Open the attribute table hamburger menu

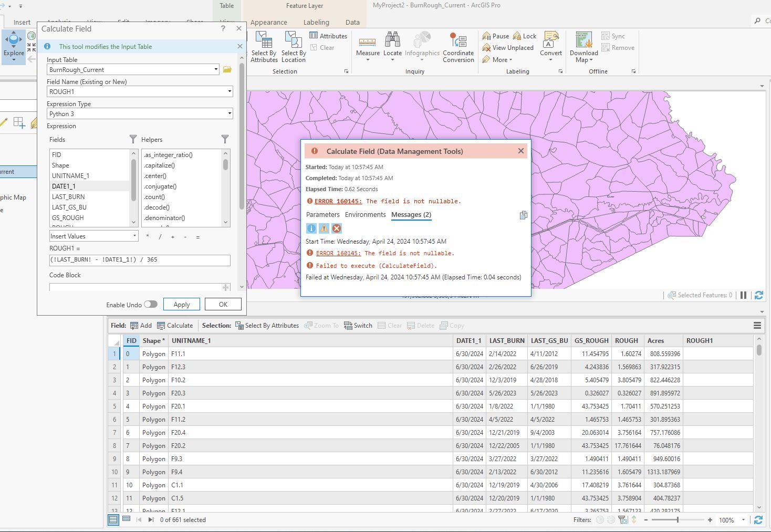coord(757,326)
